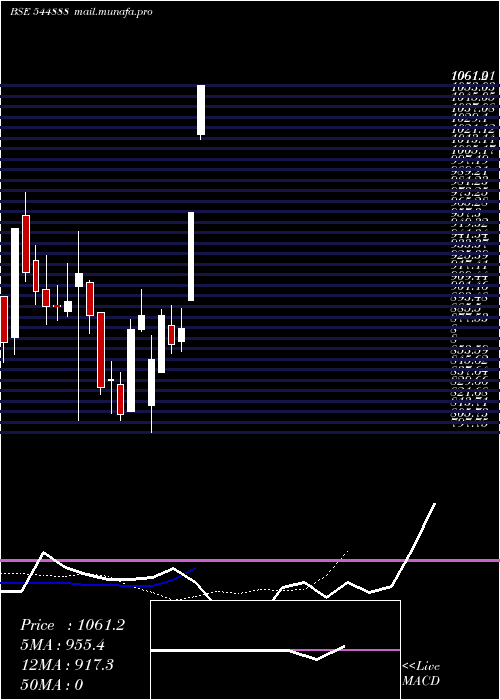
Task: Click the '12MA : 917.3' value
Action: pyautogui.click(x=67, y=665)
